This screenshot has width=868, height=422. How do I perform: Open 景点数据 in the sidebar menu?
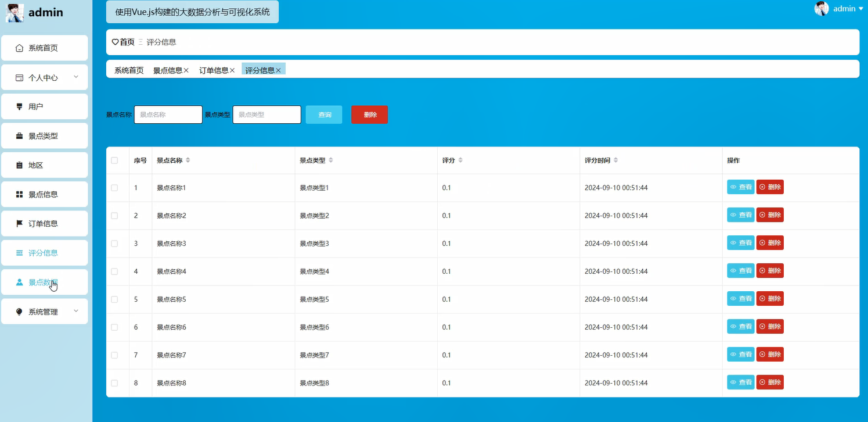tap(45, 282)
